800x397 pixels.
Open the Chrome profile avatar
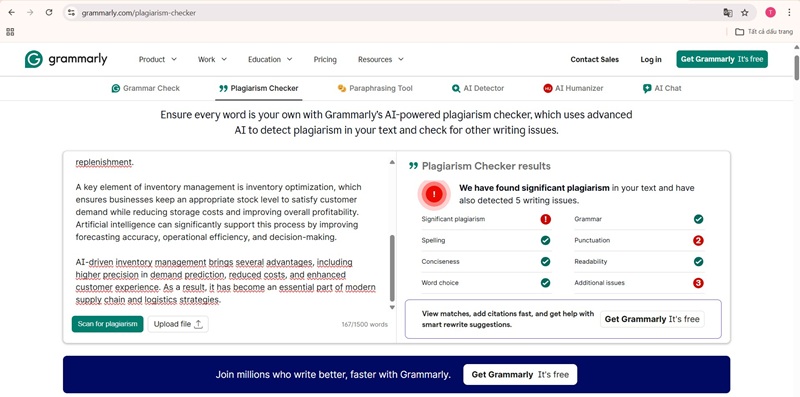[x=770, y=13]
